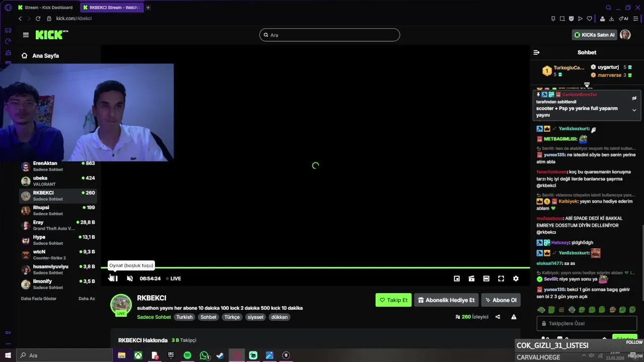Click the kick.com/rkbekci address bar
Screen dimensions: 644x362
(x=74, y=19)
